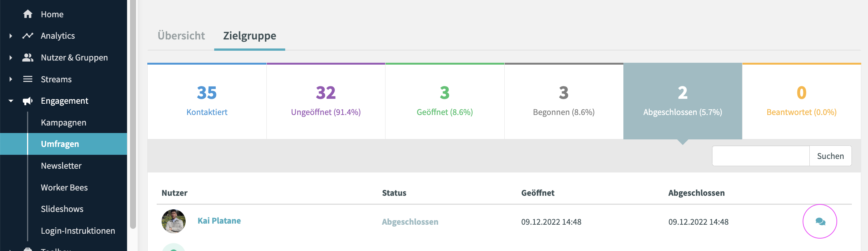Click the Streams list icon
868x251 pixels.
coord(27,79)
